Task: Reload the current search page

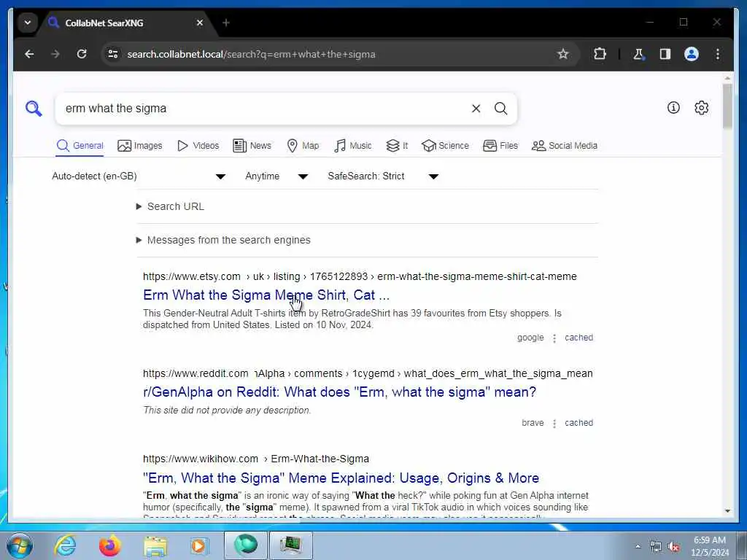Action: pyautogui.click(x=82, y=54)
